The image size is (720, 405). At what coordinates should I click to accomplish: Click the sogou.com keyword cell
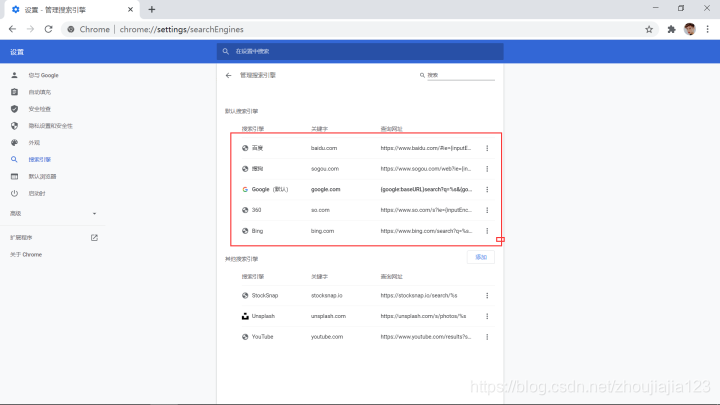point(325,169)
